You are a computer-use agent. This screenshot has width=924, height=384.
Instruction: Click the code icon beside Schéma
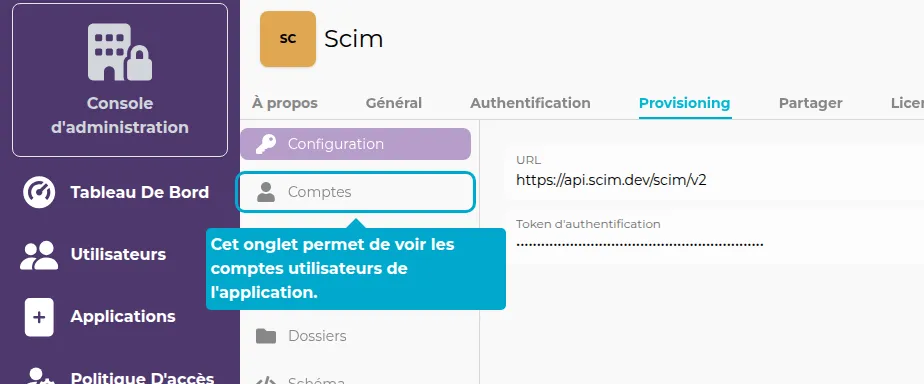266,380
